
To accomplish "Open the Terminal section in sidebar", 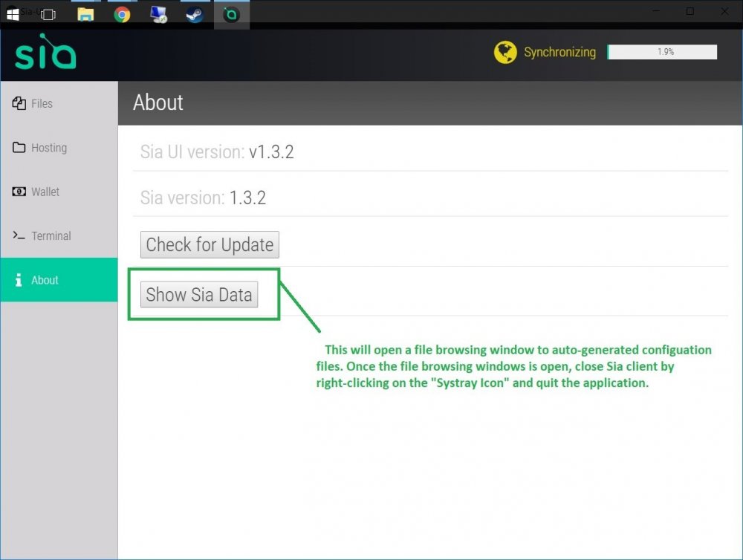I will pyautogui.click(x=59, y=235).
